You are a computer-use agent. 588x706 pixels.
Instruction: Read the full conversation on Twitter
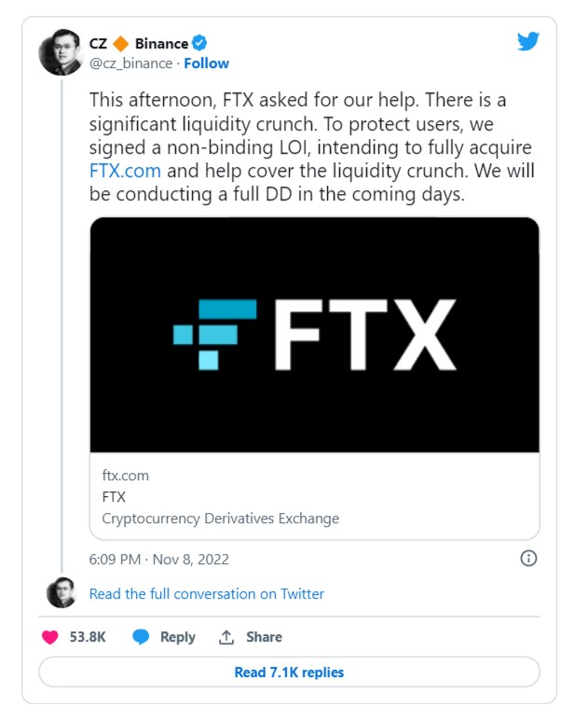(x=207, y=594)
